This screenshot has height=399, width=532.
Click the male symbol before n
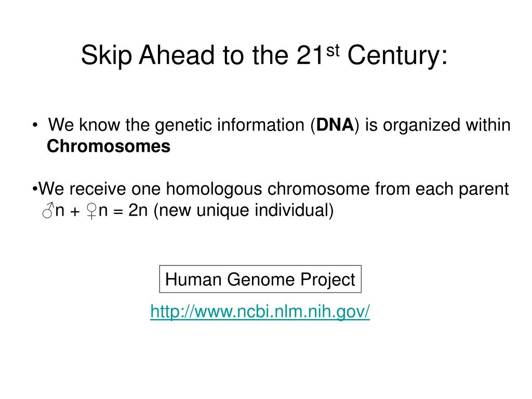tap(48, 210)
